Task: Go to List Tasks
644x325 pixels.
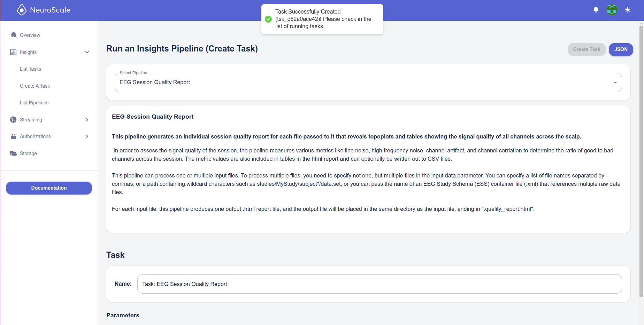Action: click(30, 69)
